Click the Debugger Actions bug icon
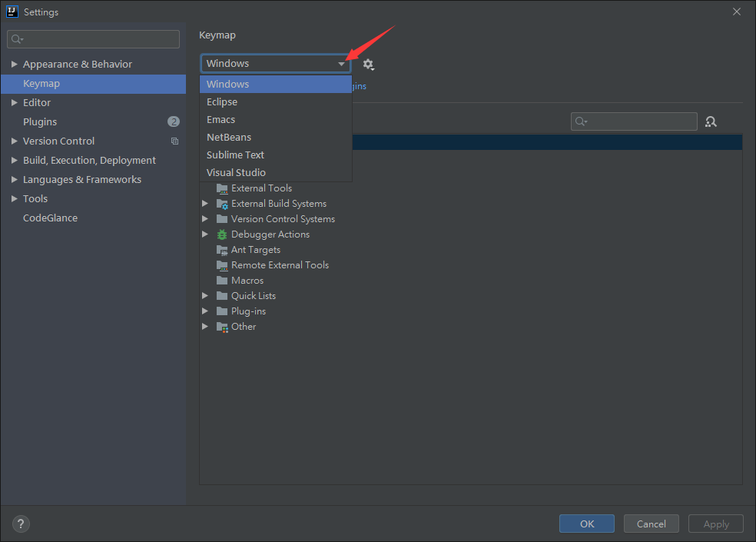Screen dimensions: 756x542 [222, 234]
